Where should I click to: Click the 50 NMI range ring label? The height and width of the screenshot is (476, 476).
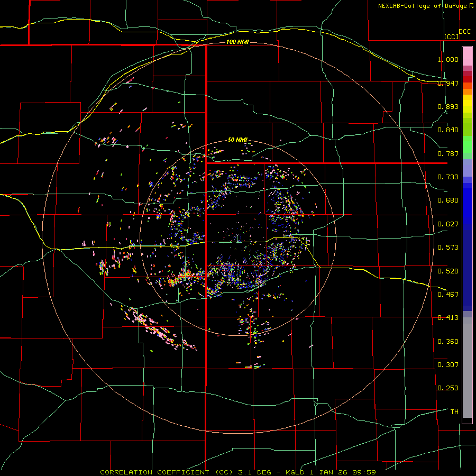click(237, 140)
